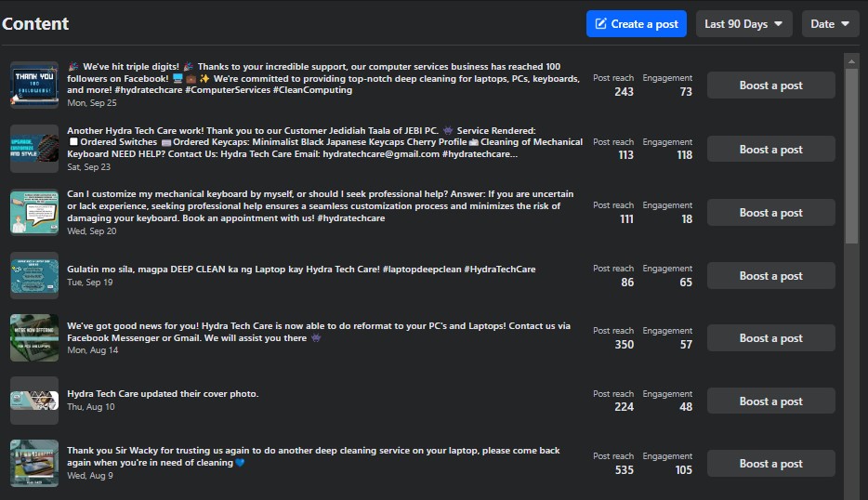Open the JEBI PC keyboard post thumbnail

(34, 149)
